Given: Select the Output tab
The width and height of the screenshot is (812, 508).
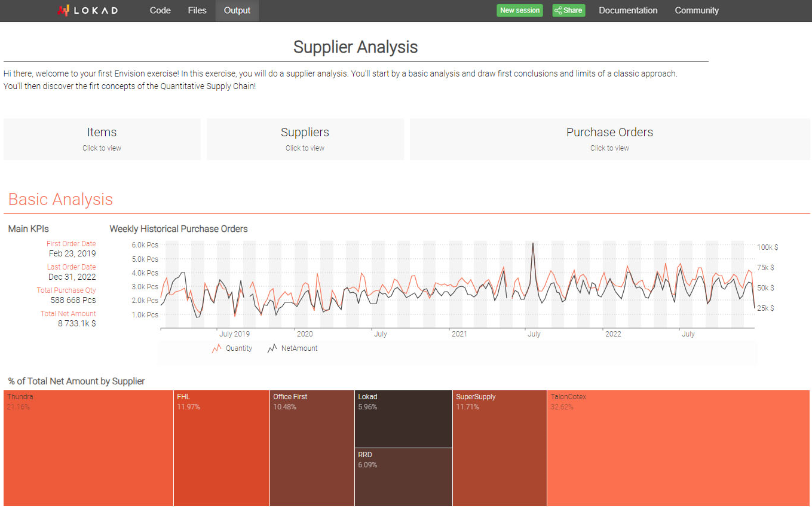Looking at the screenshot, I should point(237,10).
